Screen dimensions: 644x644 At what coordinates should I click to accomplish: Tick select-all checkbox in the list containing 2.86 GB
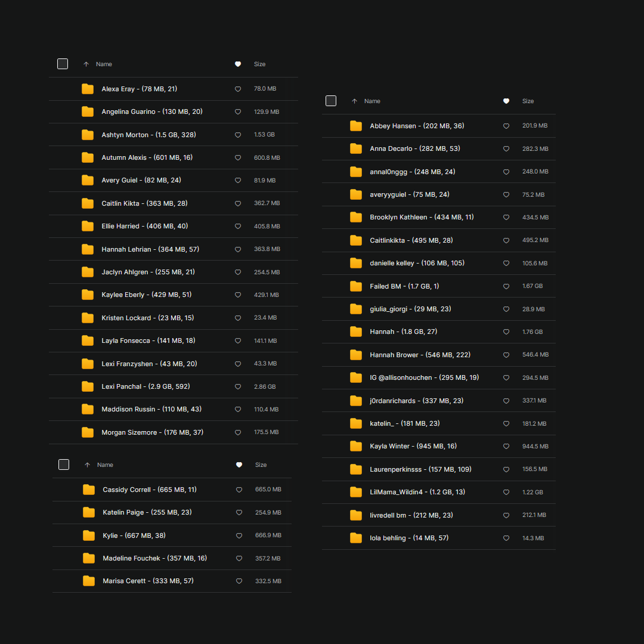[63, 64]
